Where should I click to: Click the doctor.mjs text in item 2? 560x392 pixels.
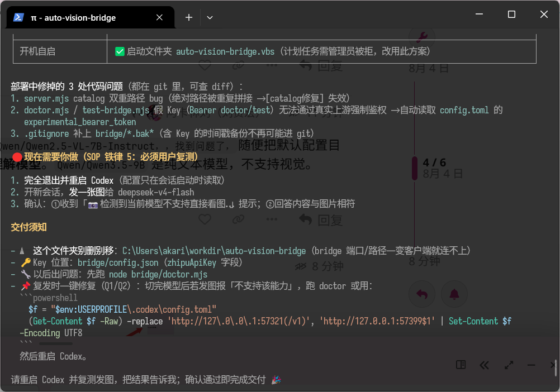tap(46, 110)
